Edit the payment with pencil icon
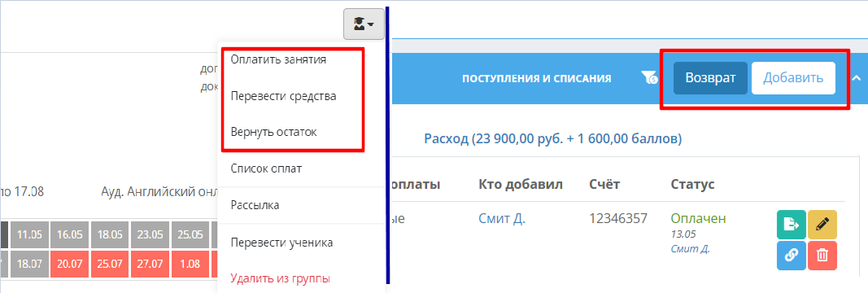Screen dimensions: 868x293 (x=822, y=225)
